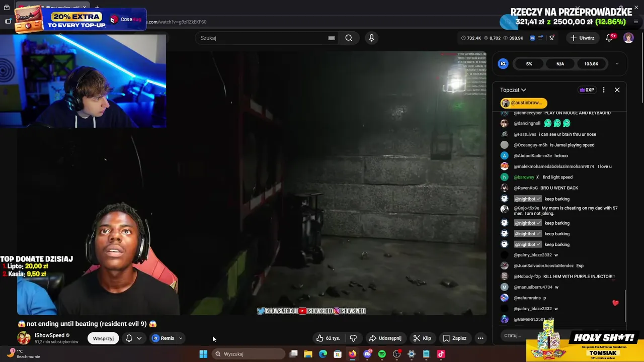Click the 732.4K clock stat
The height and width of the screenshot is (362, 644).
(x=471, y=38)
